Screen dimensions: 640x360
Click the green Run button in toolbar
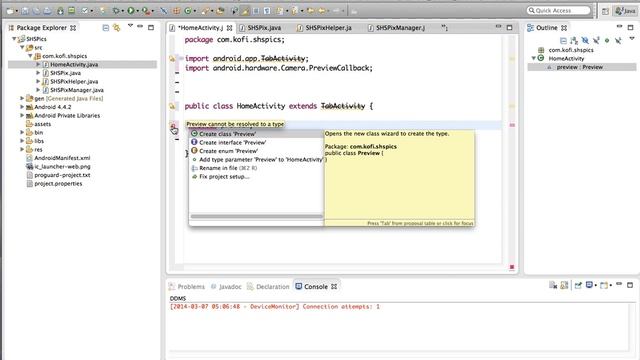(x=131, y=11)
